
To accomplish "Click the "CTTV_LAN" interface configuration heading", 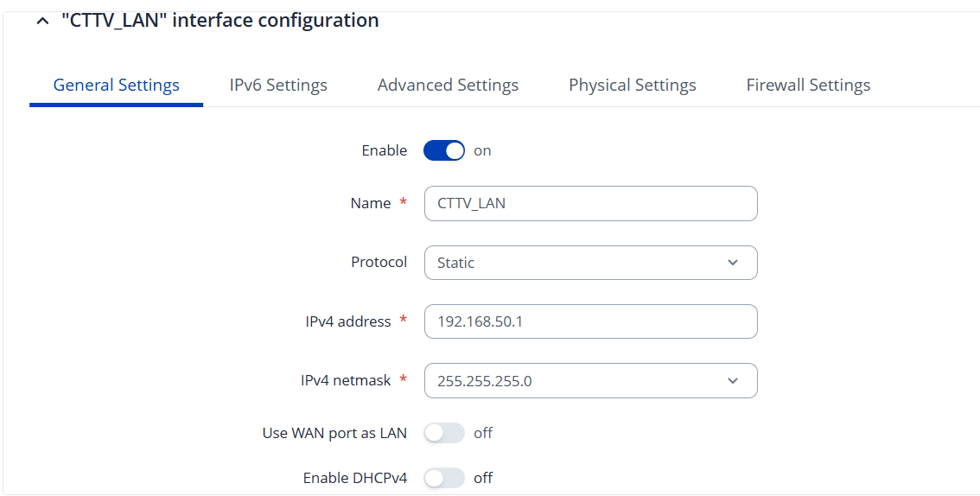I will (220, 21).
